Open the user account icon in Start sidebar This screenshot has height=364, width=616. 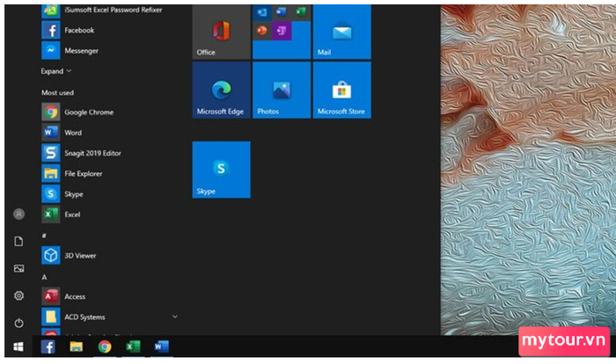pyautogui.click(x=18, y=214)
